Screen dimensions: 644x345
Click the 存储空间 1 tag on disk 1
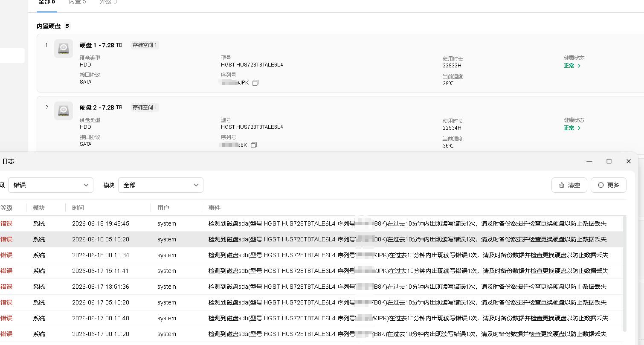tap(145, 45)
